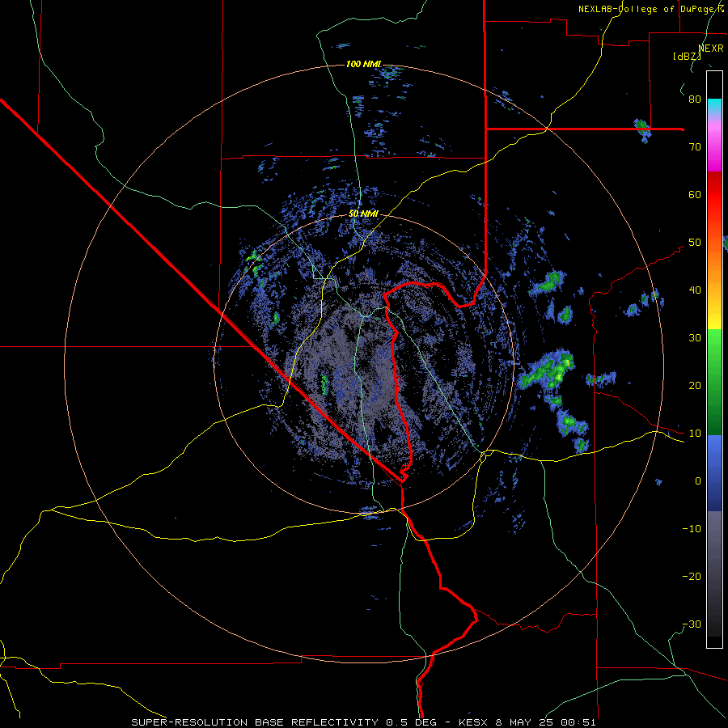Click the 10 value on the dBZ scale
This screenshot has width=728, height=728.
pos(695,434)
